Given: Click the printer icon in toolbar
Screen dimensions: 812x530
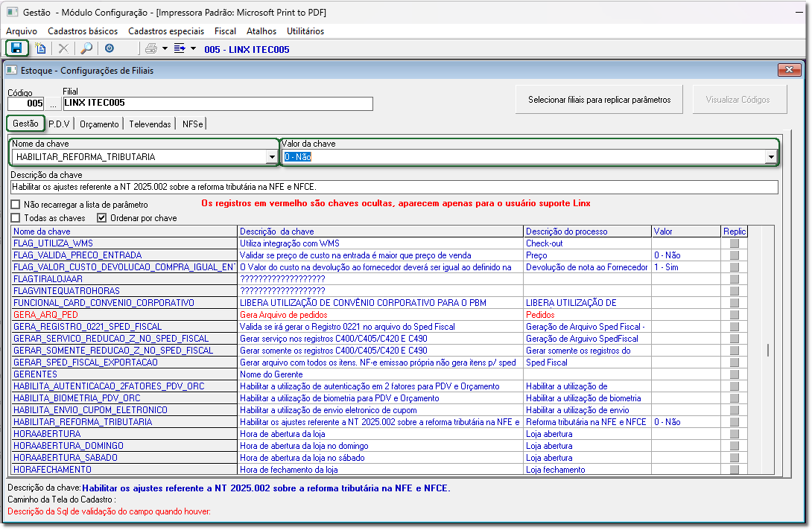Looking at the screenshot, I should click(151, 49).
